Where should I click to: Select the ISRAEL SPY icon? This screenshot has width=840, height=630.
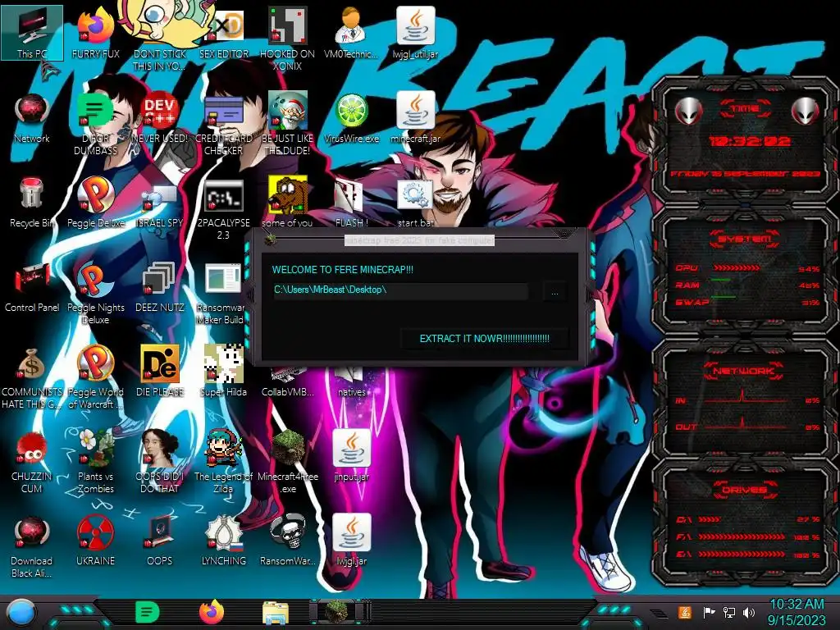pyautogui.click(x=160, y=203)
